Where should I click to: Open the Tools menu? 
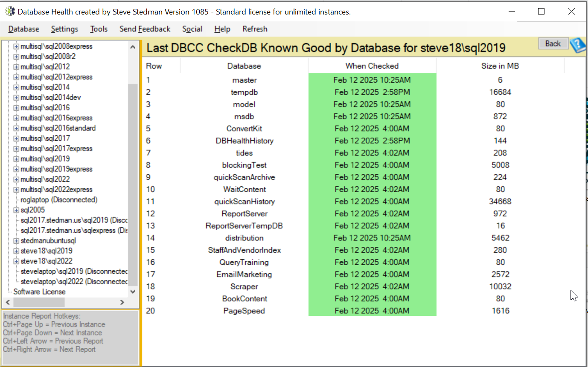tap(99, 29)
